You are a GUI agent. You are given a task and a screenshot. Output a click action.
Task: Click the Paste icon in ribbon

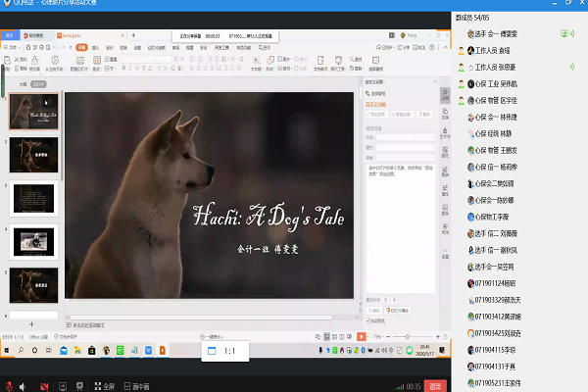pos(7,63)
